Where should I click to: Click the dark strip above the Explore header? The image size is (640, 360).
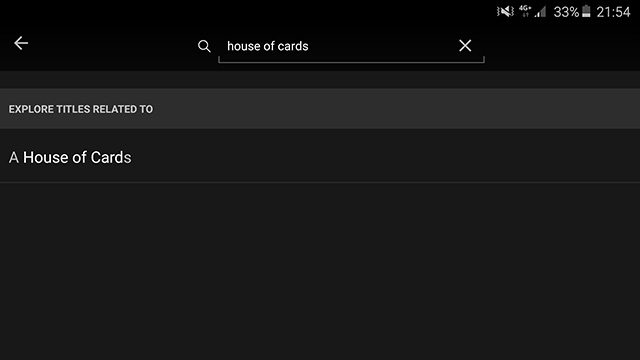point(320,80)
